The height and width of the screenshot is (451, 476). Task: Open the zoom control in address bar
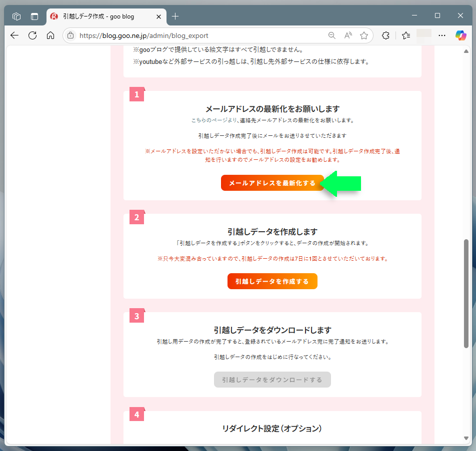[331, 35]
